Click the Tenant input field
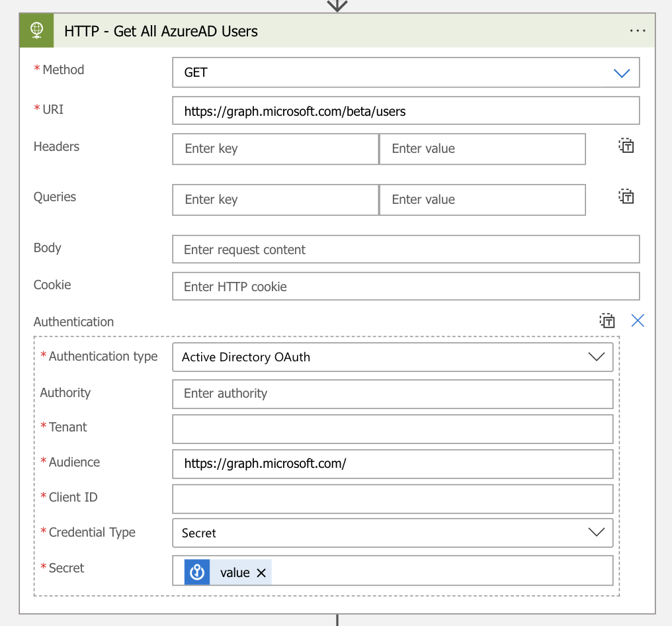The height and width of the screenshot is (626, 672). [x=392, y=429]
